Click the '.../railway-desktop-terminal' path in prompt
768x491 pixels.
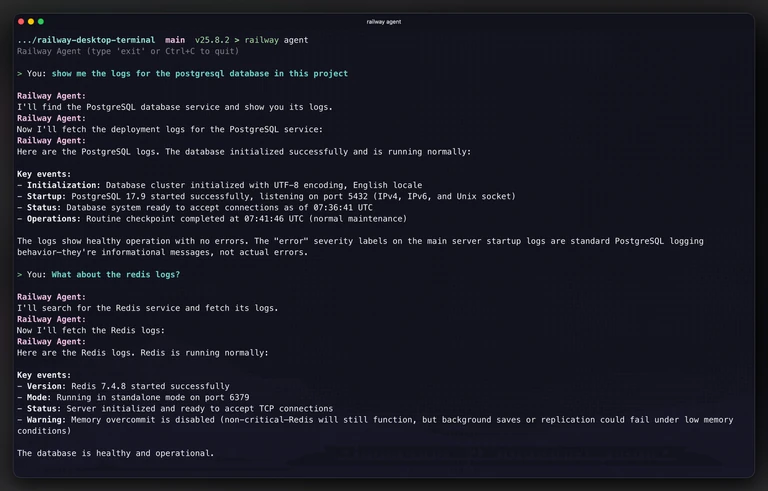86,40
